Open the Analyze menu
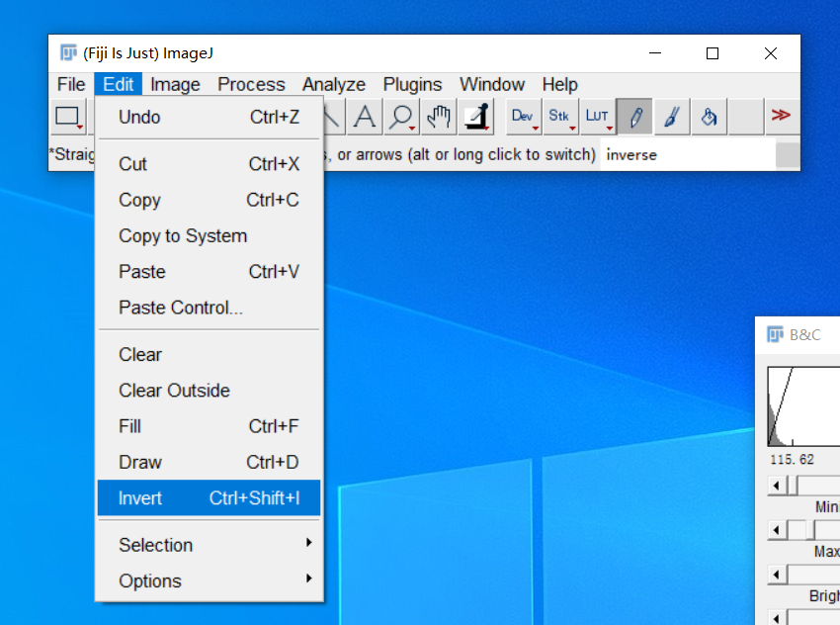The height and width of the screenshot is (625, 840). 334,84
